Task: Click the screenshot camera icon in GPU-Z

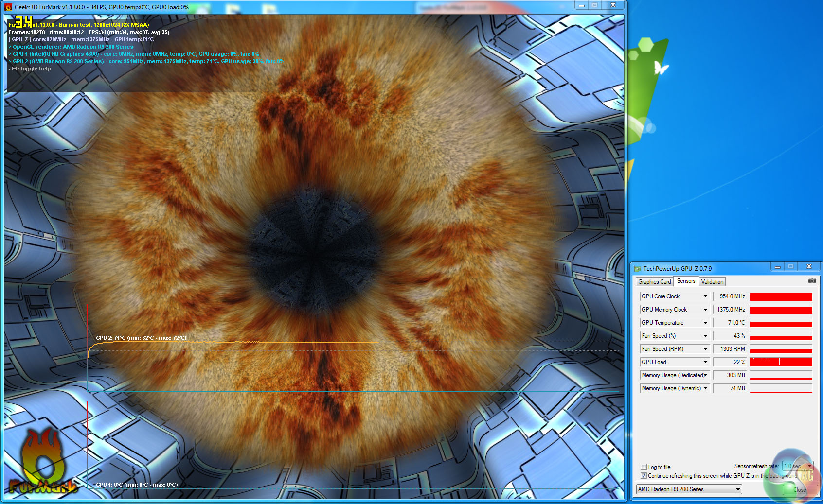Action: tap(812, 281)
